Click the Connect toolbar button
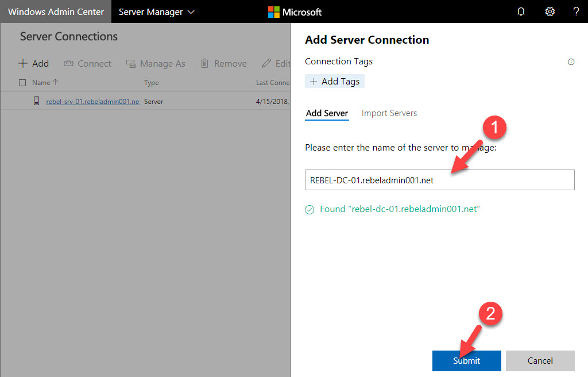The image size is (588, 377). (x=87, y=63)
